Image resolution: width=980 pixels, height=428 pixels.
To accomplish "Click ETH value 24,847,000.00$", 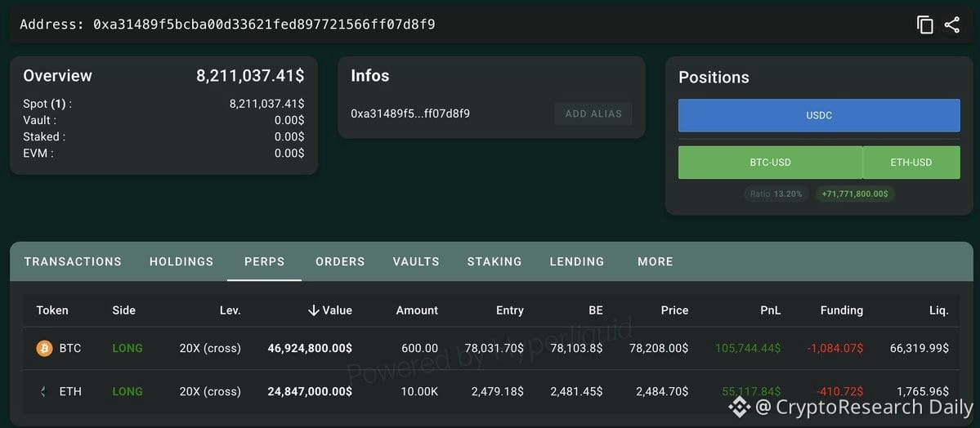I will (310, 392).
